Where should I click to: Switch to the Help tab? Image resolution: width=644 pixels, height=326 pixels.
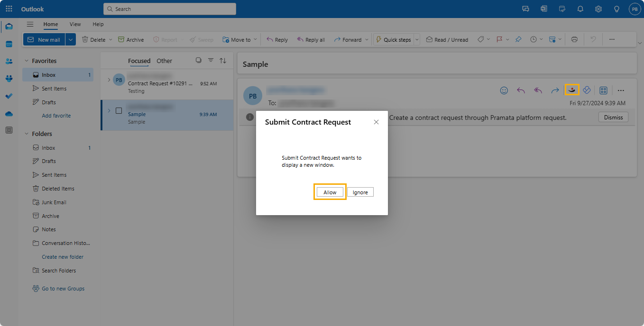(x=98, y=24)
